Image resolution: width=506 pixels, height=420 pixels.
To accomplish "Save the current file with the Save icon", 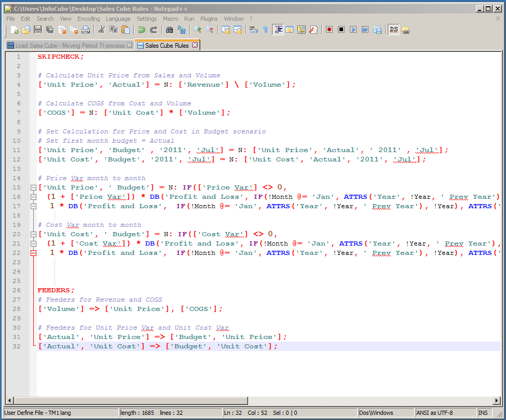I will 37,30.
